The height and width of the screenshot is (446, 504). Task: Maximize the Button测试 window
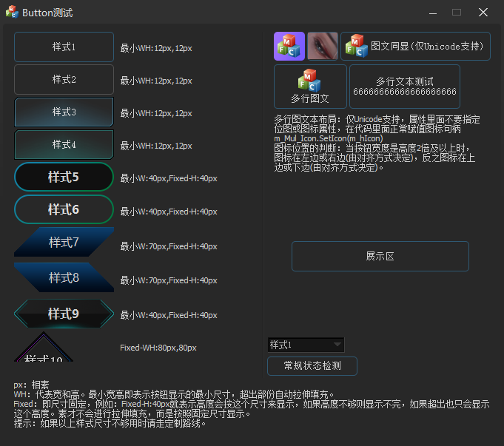tap(457, 13)
